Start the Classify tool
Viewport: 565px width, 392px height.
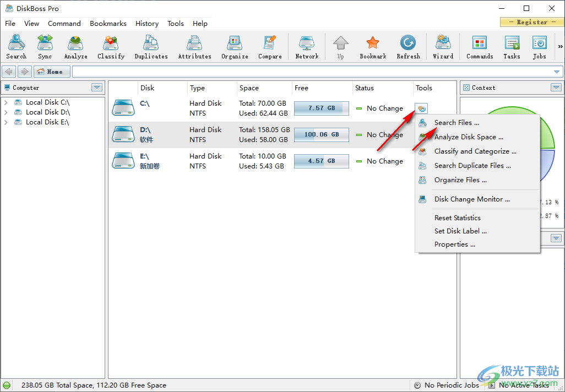click(111, 46)
